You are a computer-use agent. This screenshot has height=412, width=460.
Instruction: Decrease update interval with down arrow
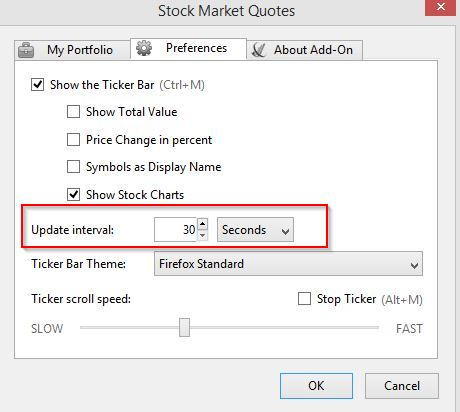coord(202,235)
